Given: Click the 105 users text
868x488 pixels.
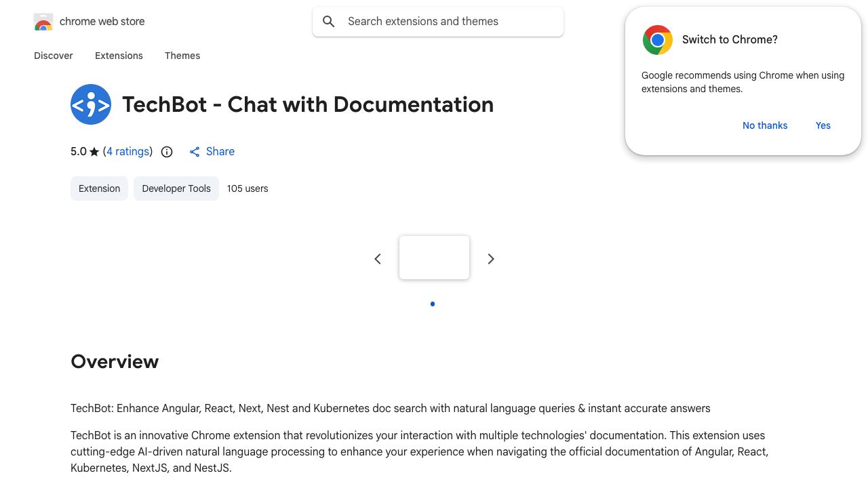Looking at the screenshot, I should coord(248,188).
